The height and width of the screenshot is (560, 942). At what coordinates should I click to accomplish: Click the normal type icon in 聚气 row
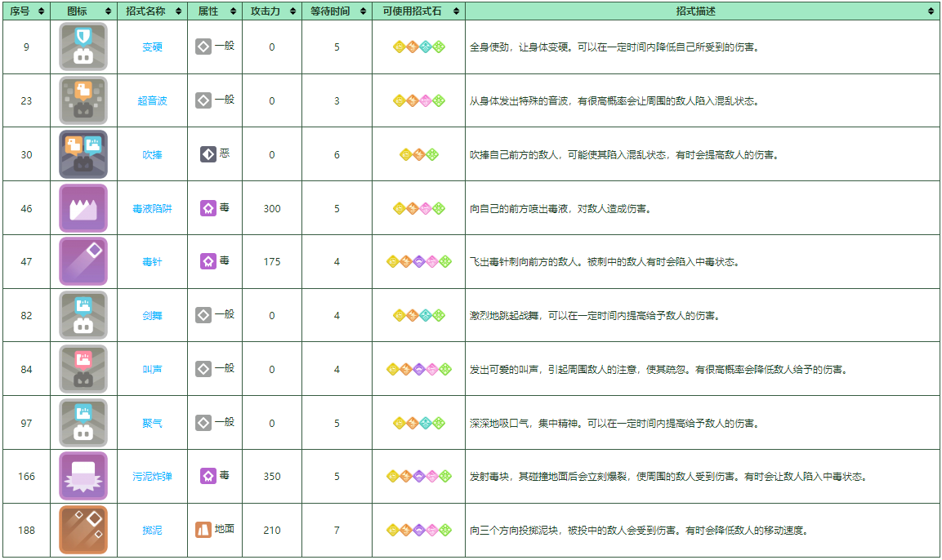[203, 423]
